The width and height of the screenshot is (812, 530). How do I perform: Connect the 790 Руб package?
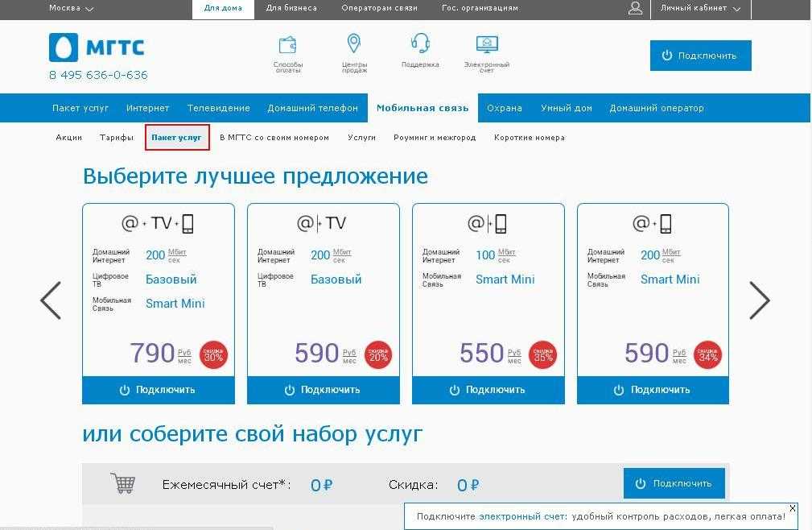coord(159,390)
